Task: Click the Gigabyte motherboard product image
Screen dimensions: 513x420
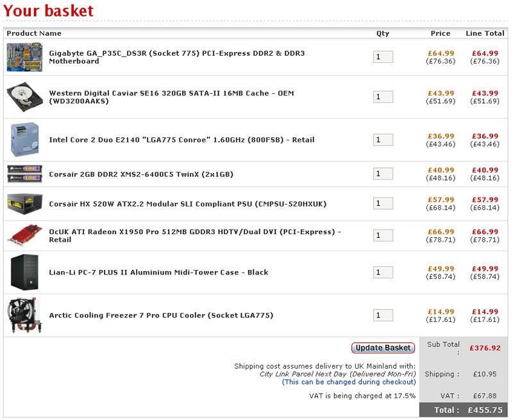Action: pyautogui.click(x=24, y=57)
